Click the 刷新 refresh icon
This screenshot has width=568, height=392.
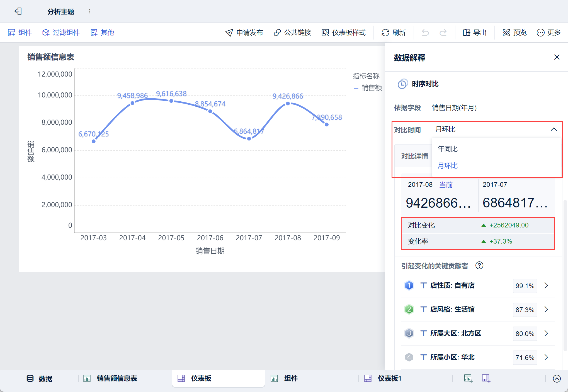coord(385,33)
